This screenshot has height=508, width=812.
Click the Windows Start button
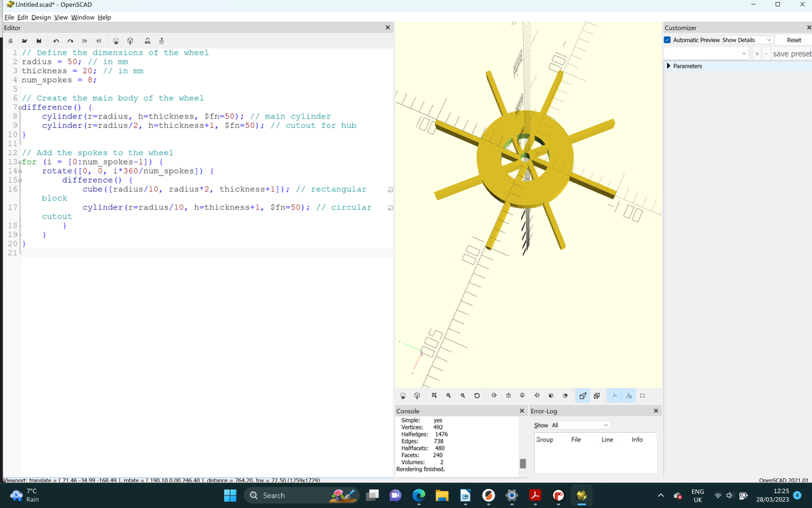pyautogui.click(x=231, y=495)
